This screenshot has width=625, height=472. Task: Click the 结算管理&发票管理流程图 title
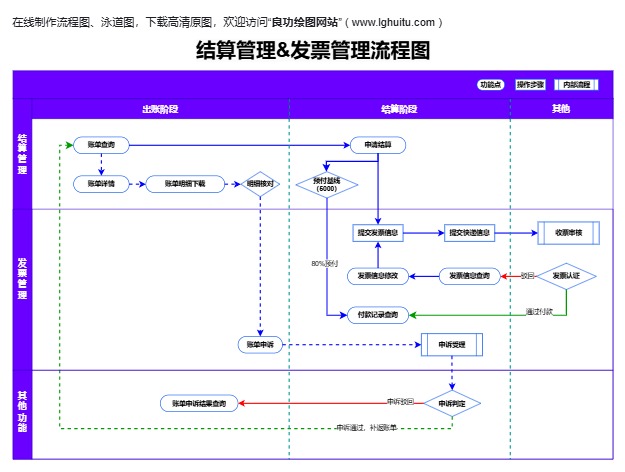coord(313,50)
